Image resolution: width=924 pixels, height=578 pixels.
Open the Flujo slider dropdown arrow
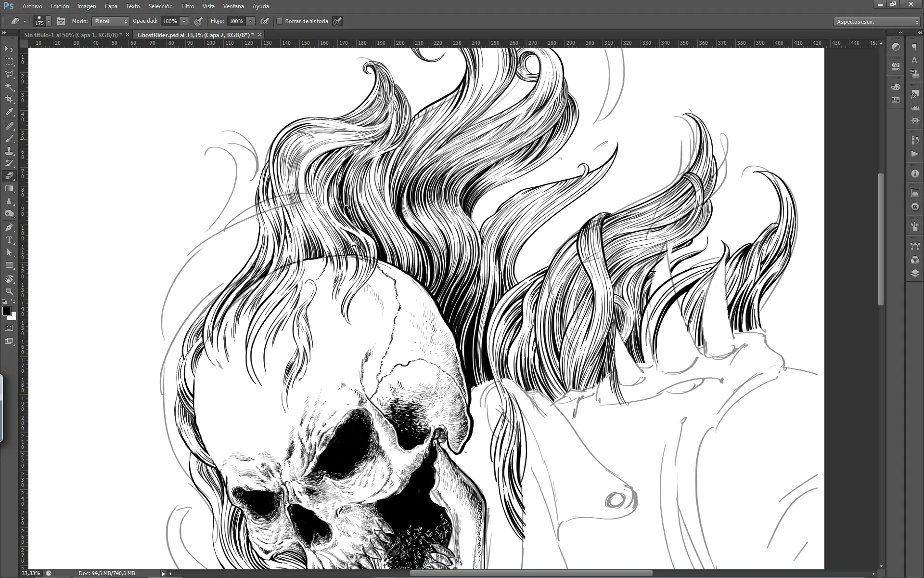tap(250, 21)
